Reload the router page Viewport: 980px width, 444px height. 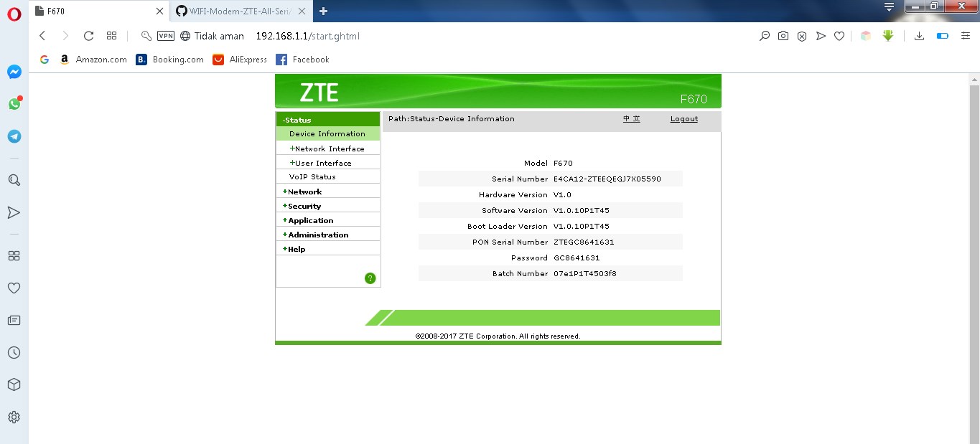88,36
